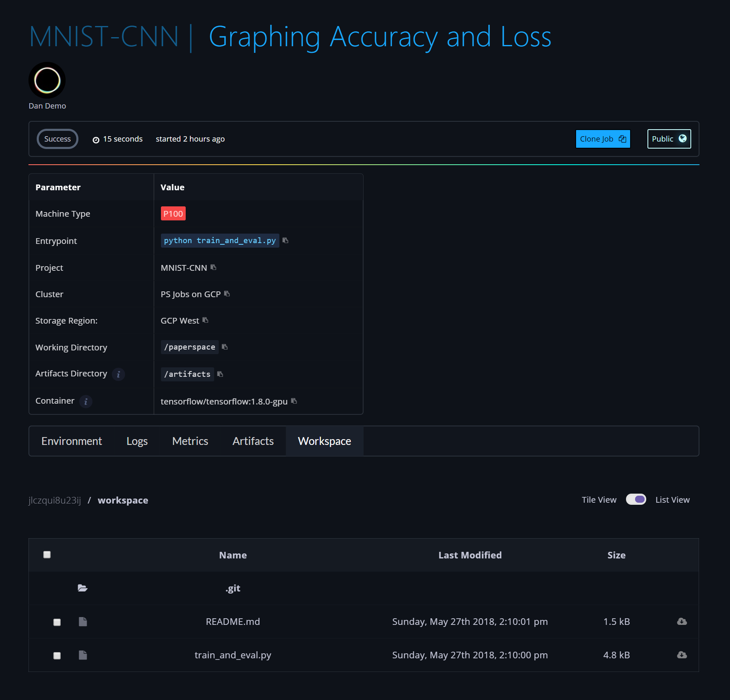Show info about Container parameter
This screenshot has width=730, height=700.
86,401
